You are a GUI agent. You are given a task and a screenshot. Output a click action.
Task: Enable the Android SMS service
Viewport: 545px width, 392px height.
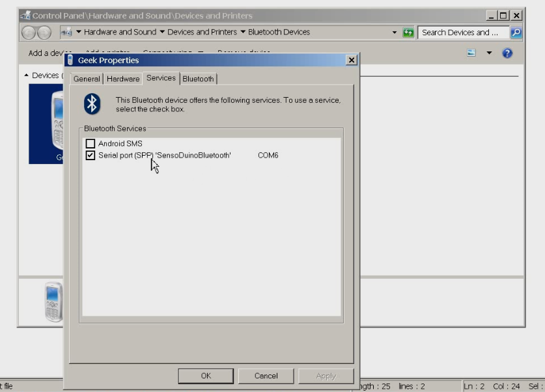[89, 142]
